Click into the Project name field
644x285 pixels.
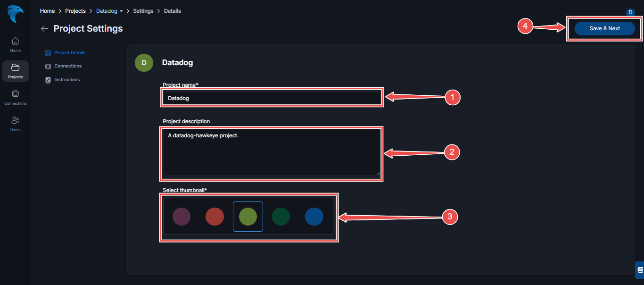271,98
